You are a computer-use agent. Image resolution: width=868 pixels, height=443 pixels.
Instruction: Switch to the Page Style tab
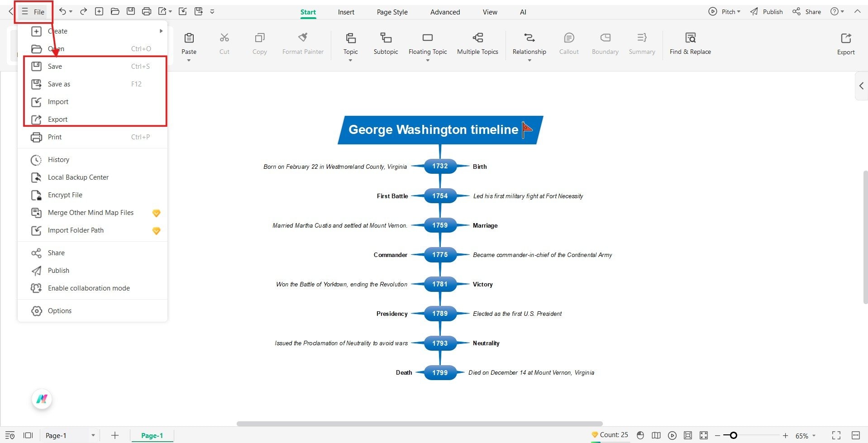click(x=392, y=12)
